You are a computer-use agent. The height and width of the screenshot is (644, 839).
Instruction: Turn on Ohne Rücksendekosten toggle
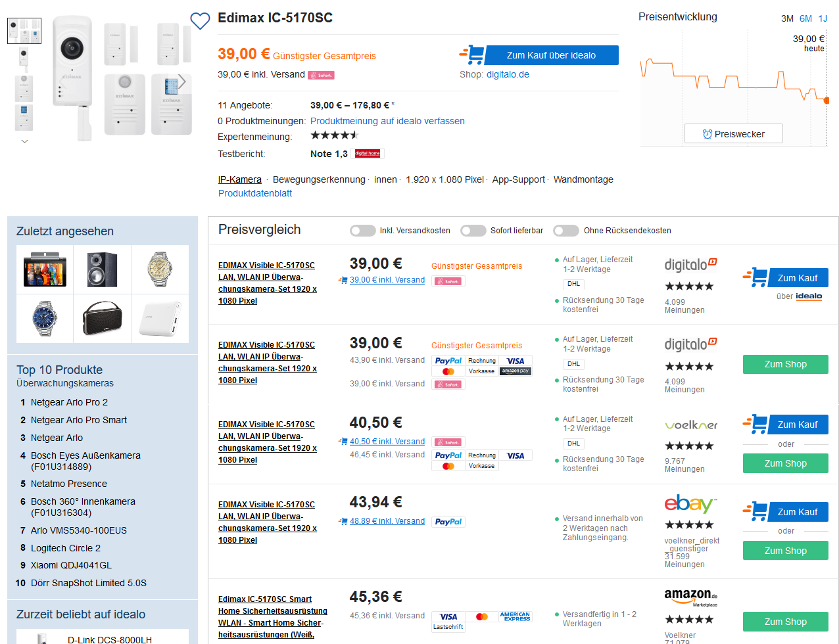click(566, 231)
